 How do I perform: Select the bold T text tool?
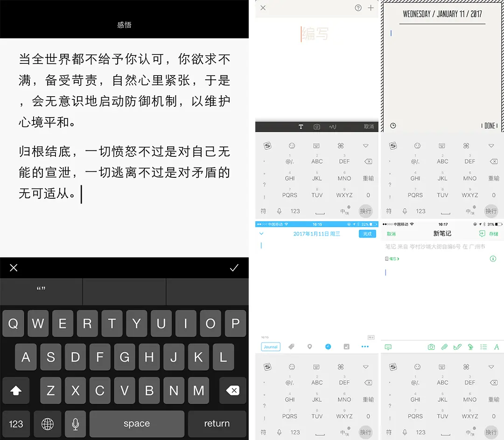301,126
